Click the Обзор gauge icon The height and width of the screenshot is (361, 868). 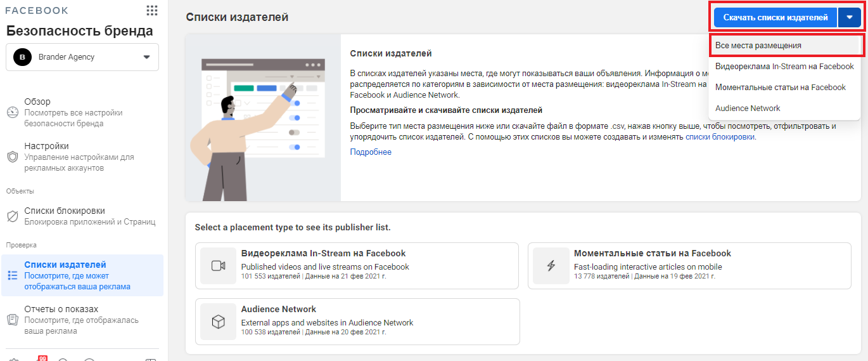point(13,112)
